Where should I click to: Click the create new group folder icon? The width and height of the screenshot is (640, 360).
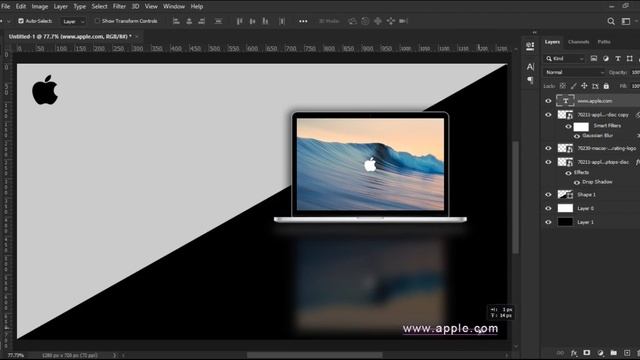613,353
